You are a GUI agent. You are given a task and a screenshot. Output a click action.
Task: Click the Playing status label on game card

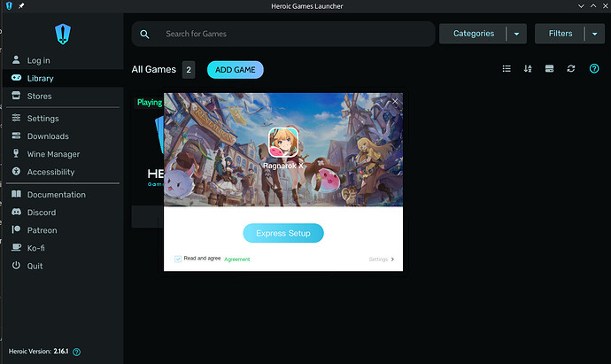point(150,103)
